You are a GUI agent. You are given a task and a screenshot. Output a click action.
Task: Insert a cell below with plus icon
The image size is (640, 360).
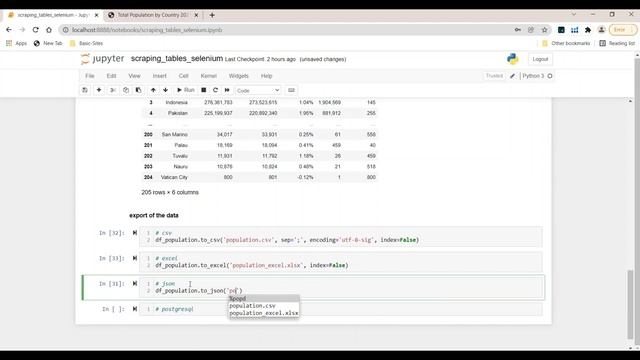tap(99, 90)
